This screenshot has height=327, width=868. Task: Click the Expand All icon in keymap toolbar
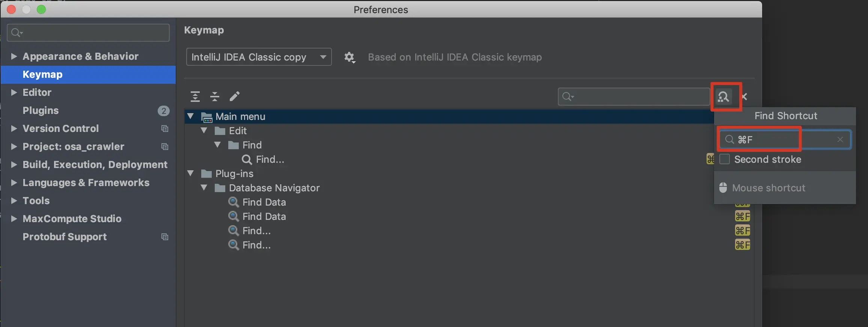(x=195, y=97)
